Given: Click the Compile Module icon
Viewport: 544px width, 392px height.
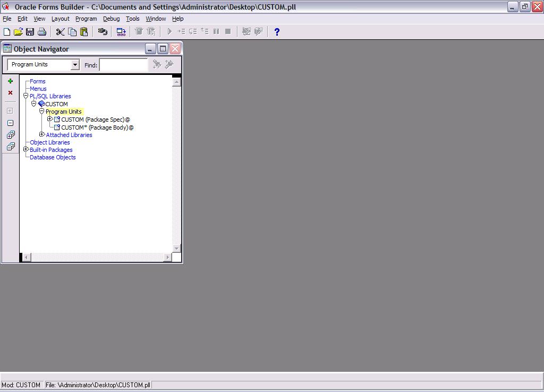Looking at the screenshot, I should pos(121,32).
